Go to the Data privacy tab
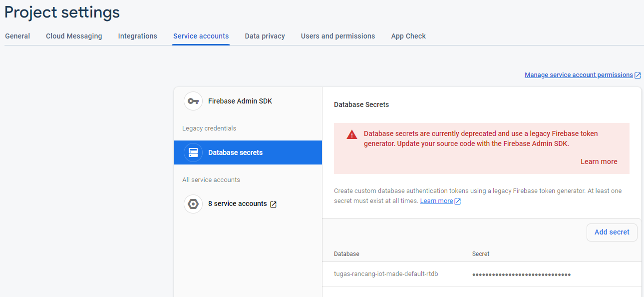The image size is (644, 297). [265, 36]
